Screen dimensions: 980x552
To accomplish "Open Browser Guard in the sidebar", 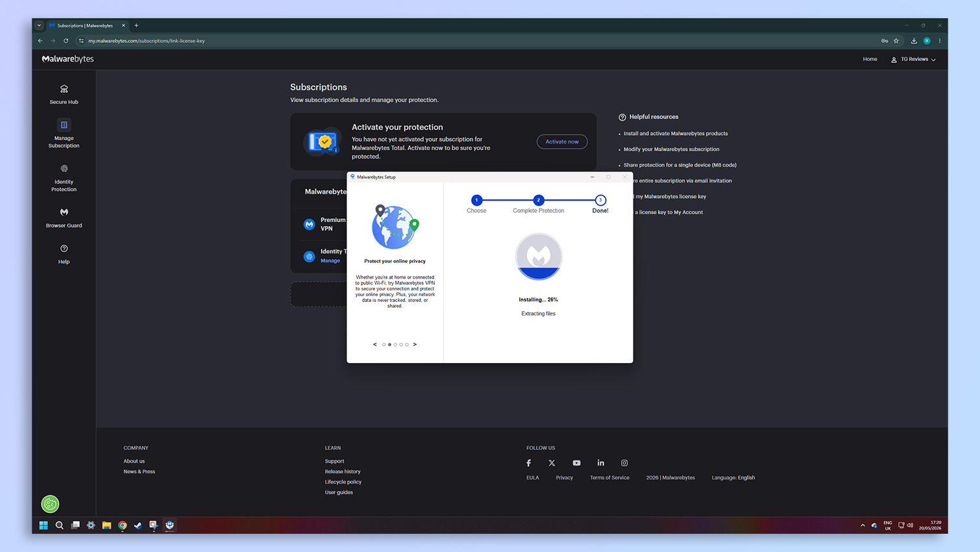I will click(64, 218).
